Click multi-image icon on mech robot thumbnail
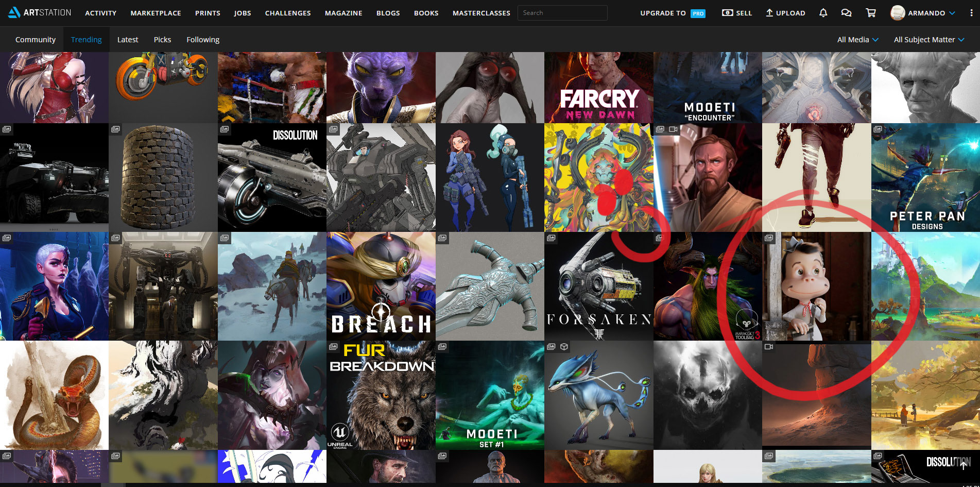The height and width of the screenshot is (487, 980). (333, 129)
